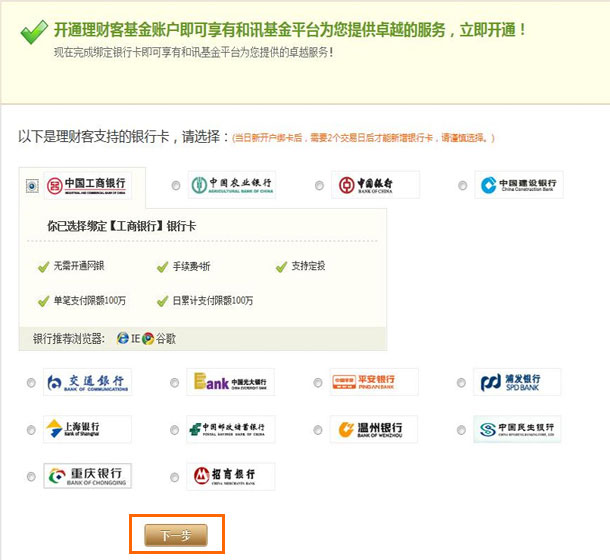Choose the 中国建设银行 radio option
This screenshot has height=560, width=610.
462,186
